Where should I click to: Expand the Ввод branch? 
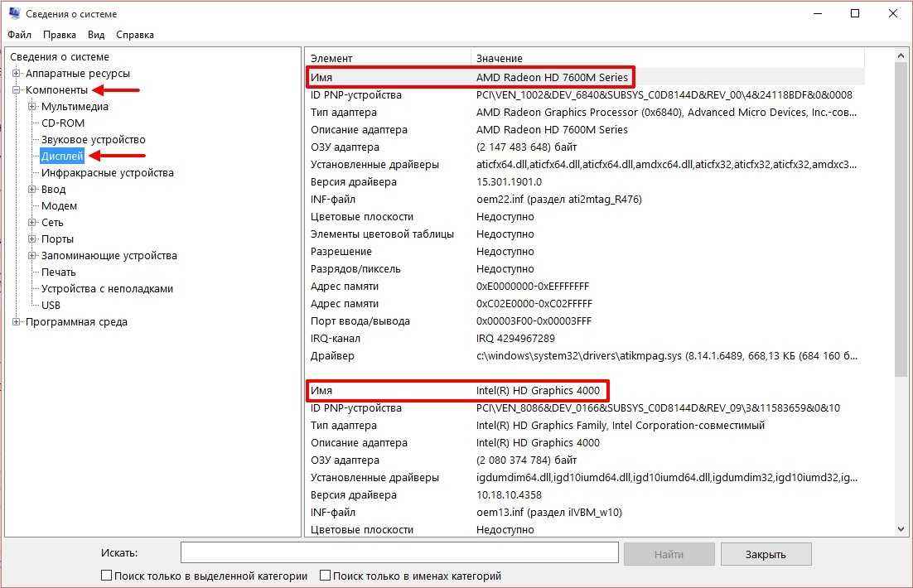pyautogui.click(x=32, y=189)
